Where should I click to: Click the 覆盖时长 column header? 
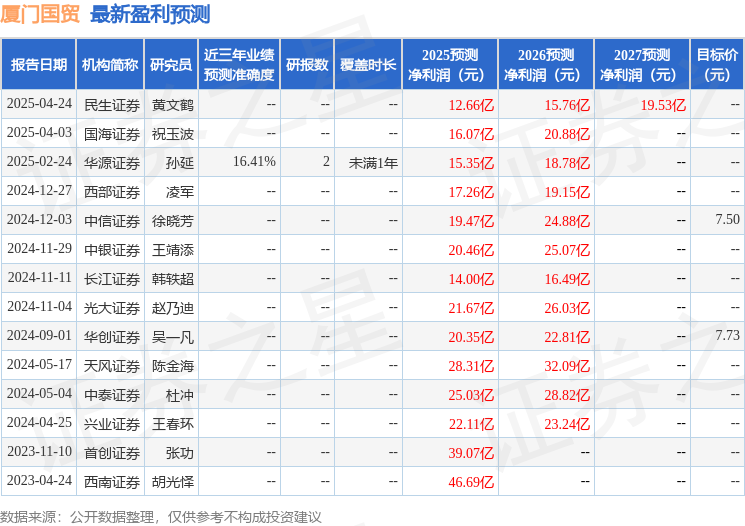point(368,65)
